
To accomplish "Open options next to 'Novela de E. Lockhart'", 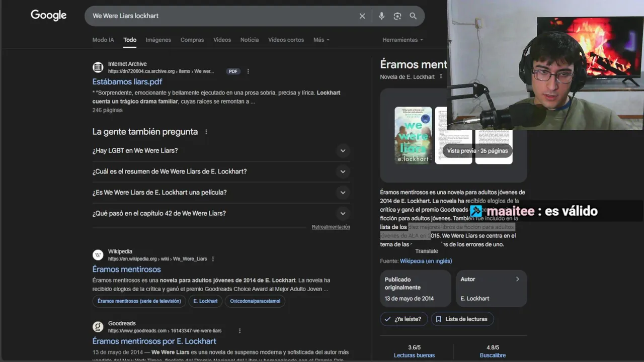I will point(441,77).
